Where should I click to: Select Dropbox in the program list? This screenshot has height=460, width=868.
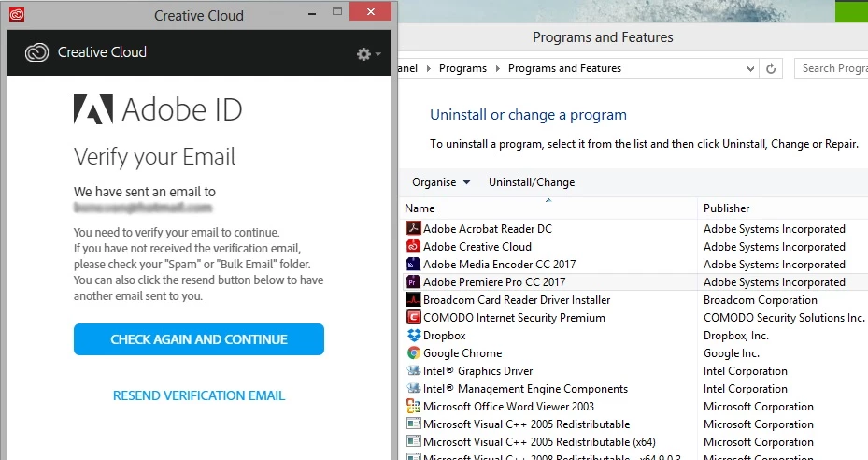(x=445, y=335)
